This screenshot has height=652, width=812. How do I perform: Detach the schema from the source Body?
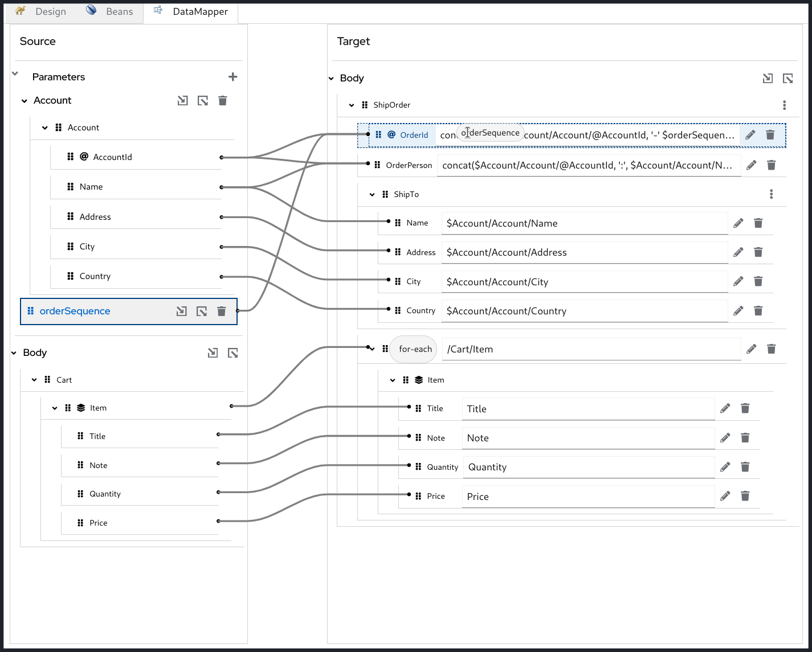click(232, 352)
